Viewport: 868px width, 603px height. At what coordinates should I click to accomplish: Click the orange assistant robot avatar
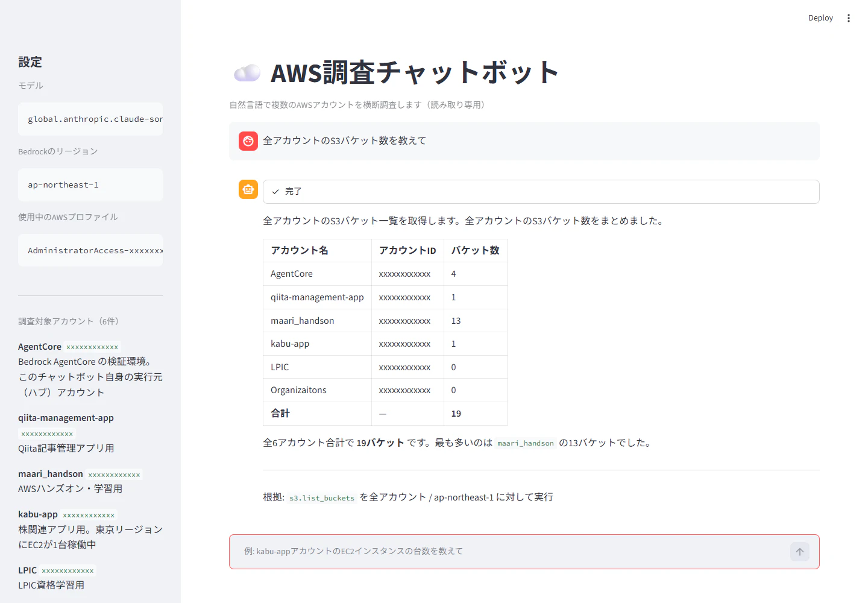coord(248,189)
